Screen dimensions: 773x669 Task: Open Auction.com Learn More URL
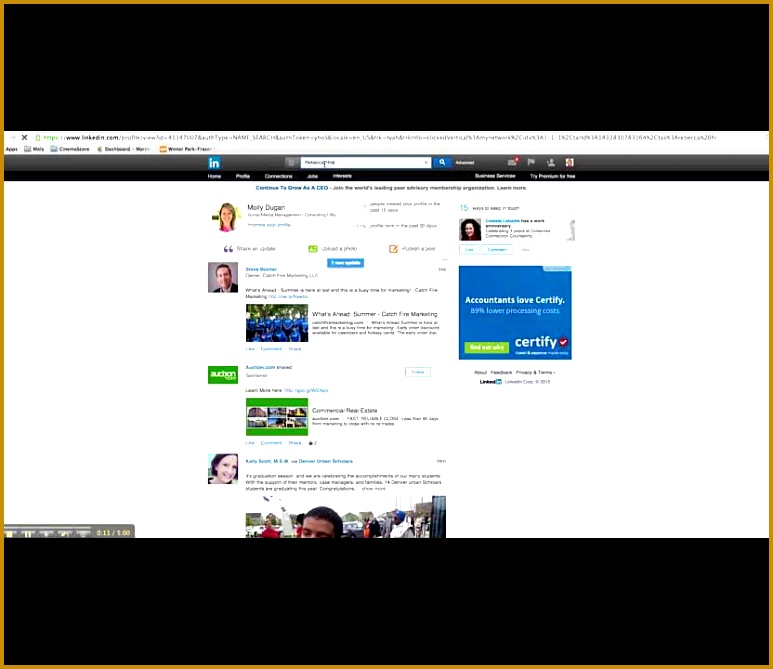(x=306, y=390)
